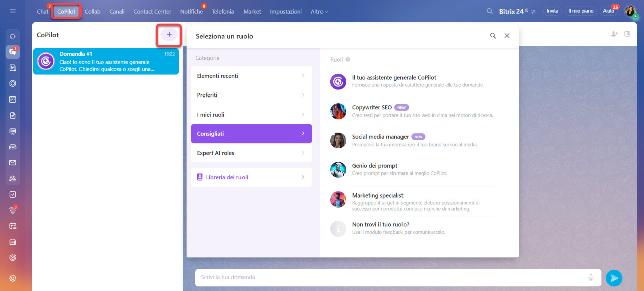Switch to the Chat tab
644x291 pixels.
43,11
